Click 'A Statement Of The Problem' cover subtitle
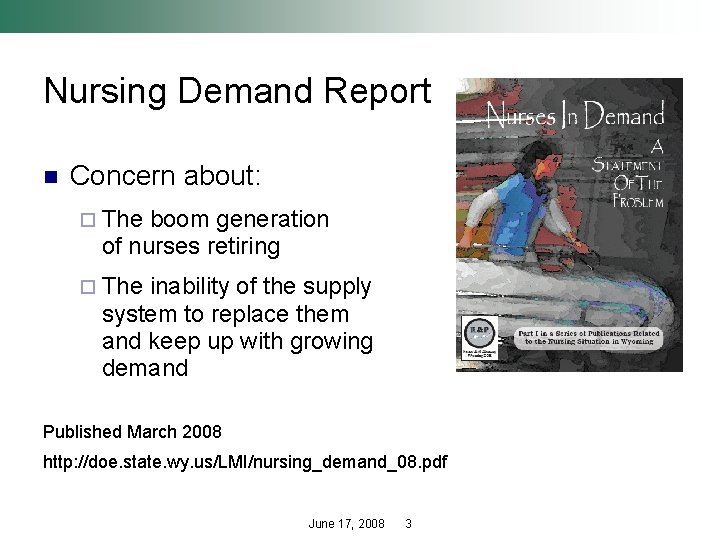The image size is (720, 540). point(627,174)
